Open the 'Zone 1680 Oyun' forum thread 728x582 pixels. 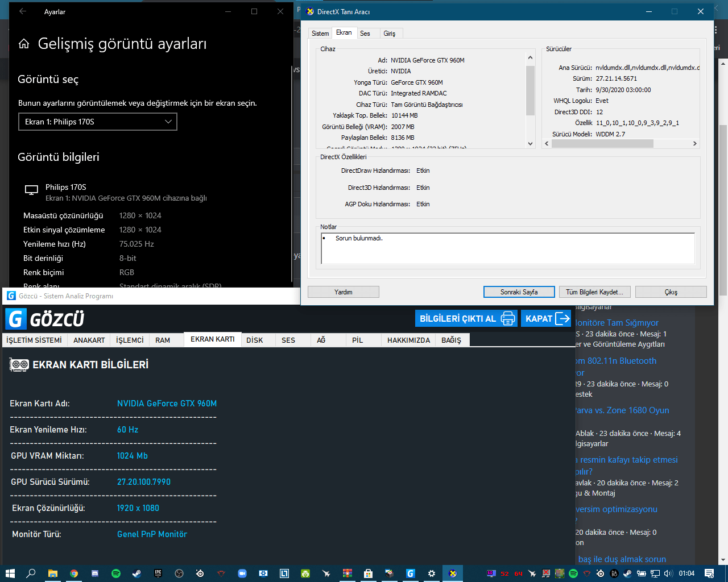coord(622,410)
